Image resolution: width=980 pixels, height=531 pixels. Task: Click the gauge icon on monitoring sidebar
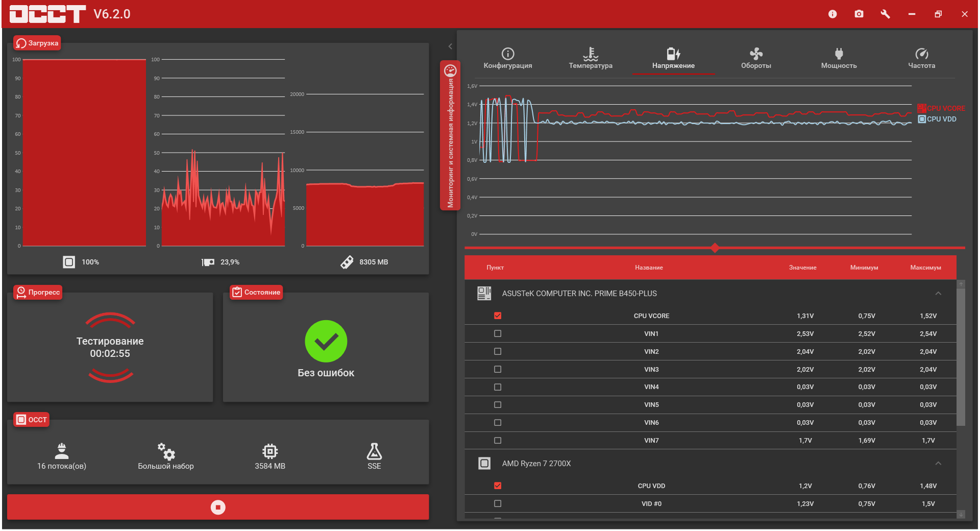point(450,70)
